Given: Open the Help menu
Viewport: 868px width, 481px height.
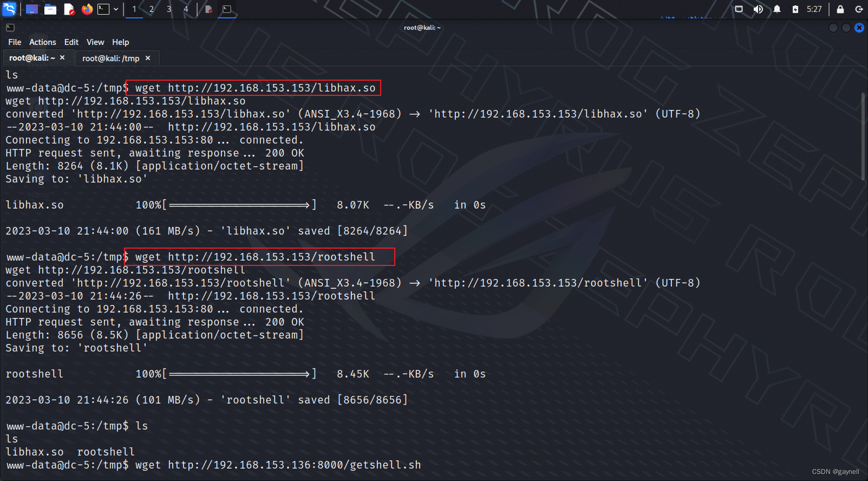Looking at the screenshot, I should (121, 42).
